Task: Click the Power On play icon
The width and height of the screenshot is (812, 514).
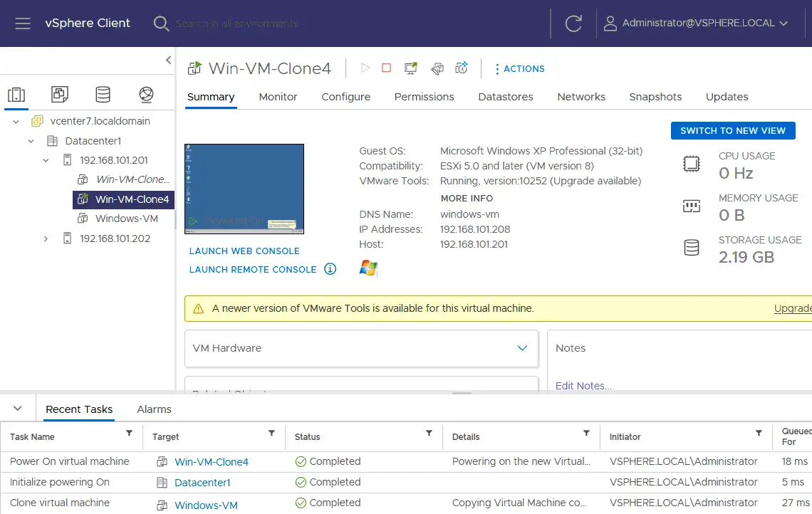Action: (x=365, y=68)
